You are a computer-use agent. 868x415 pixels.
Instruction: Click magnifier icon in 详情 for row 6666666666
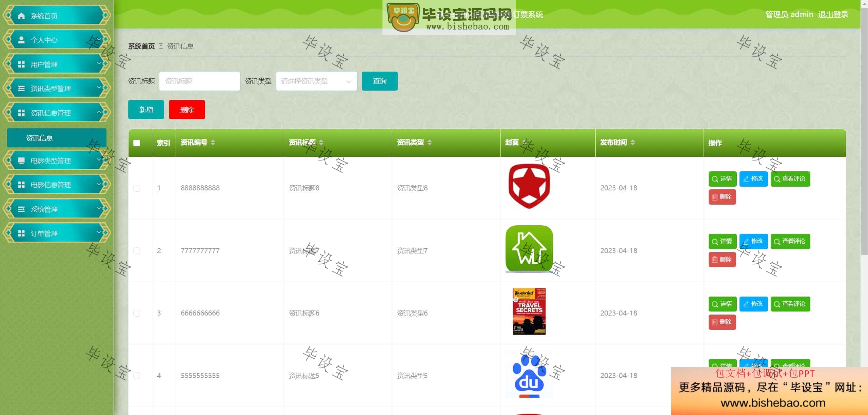pyautogui.click(x=715, y=304)
